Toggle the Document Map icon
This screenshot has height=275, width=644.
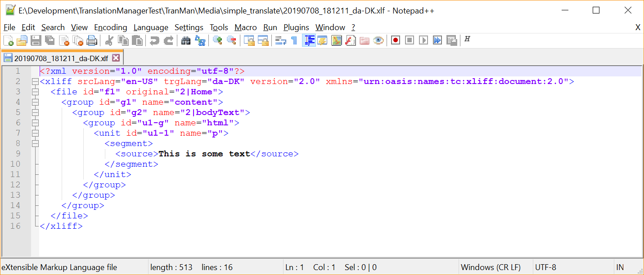click(x=337, y=40)
